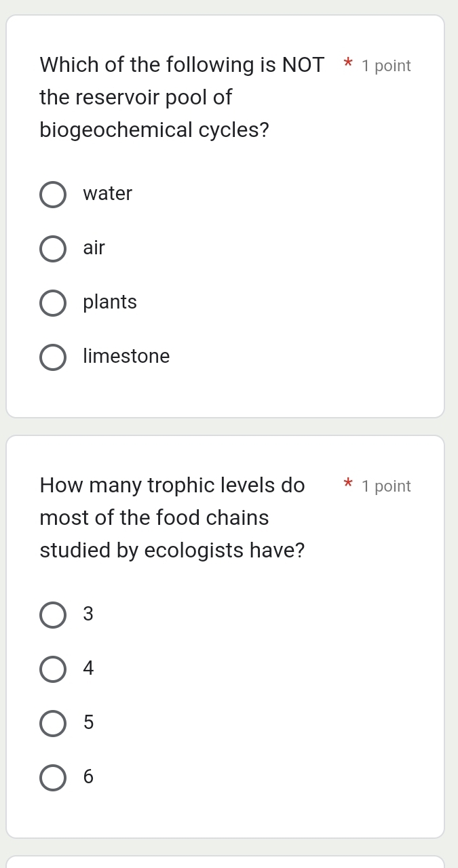Select the radio button for air
Image resolution: width=458 pixels, height=868 pixels.
(53, 249)
